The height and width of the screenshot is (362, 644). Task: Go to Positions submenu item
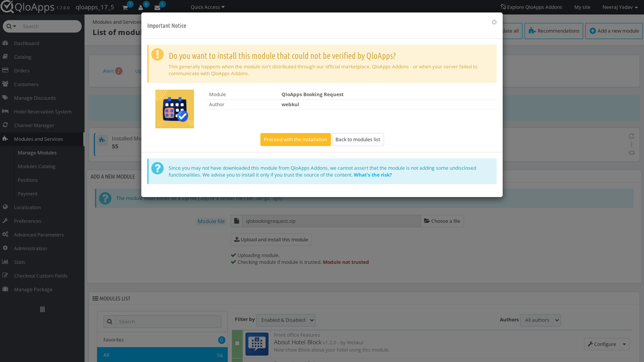tap(28, 180)
